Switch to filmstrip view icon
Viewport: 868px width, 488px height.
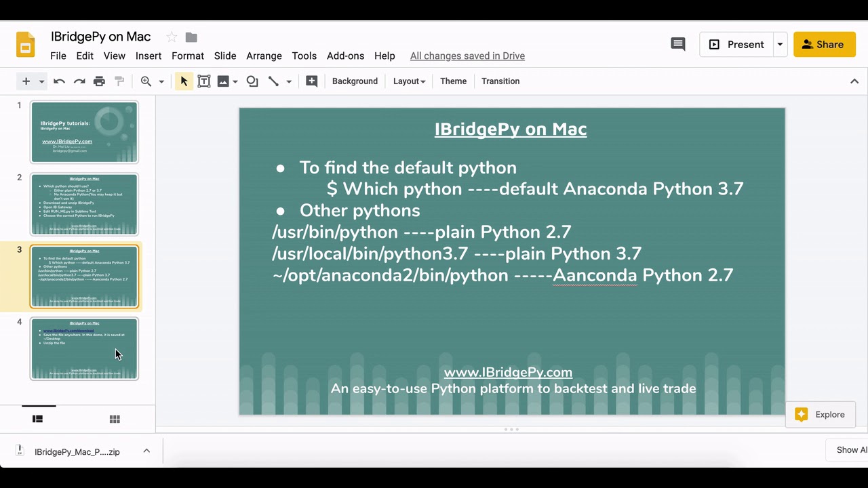(38, 420)
